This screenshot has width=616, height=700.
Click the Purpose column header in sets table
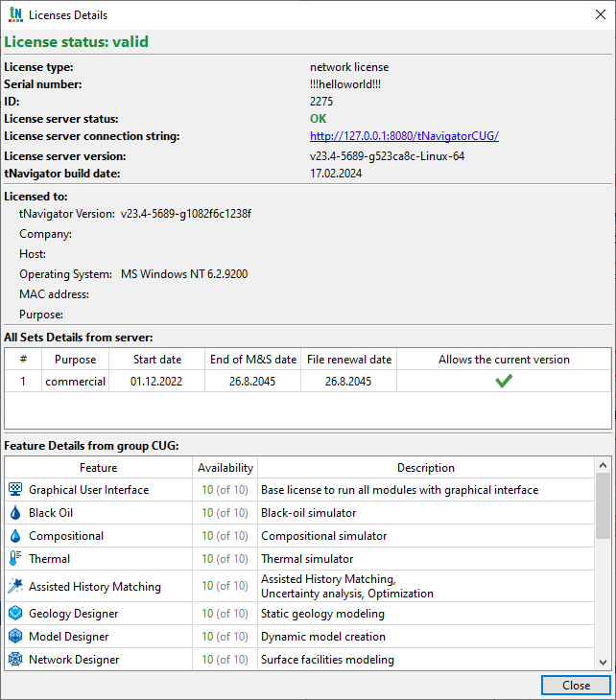pos(75,360)
